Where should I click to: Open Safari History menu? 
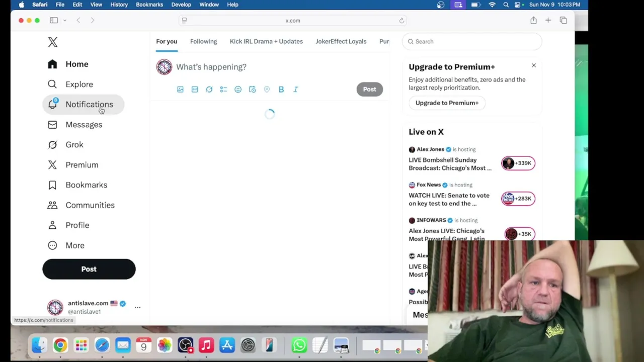(x=119, y=5)
